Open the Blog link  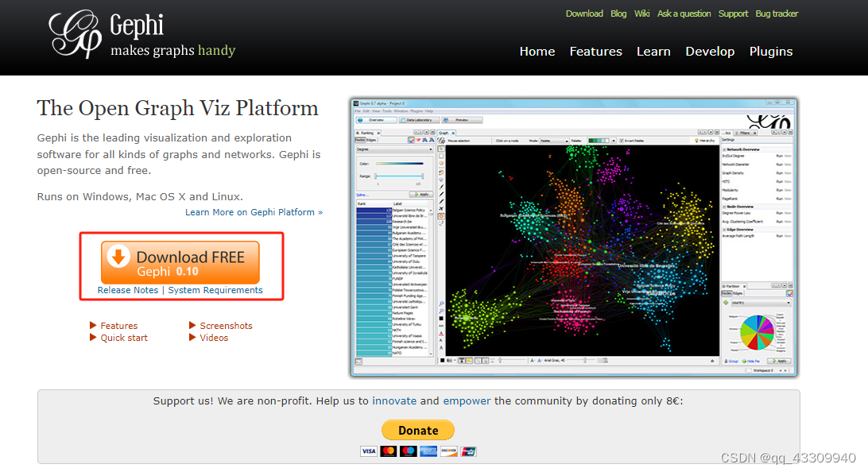coord(618,14)
